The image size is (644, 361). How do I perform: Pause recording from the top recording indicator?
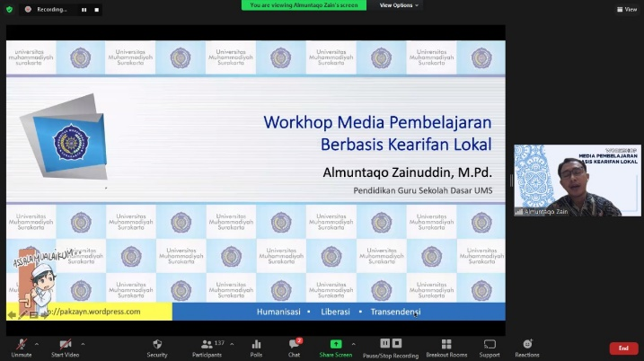click(84, 10)
